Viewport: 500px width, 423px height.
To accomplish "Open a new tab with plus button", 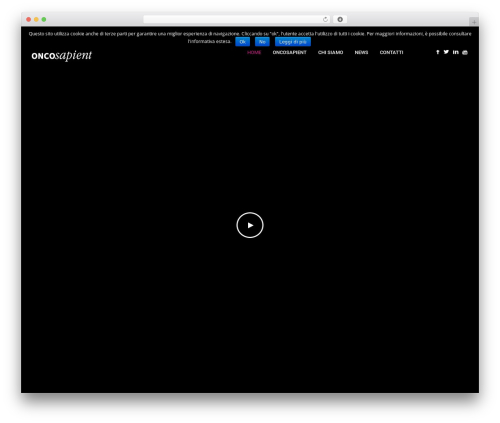I will point(474,22).
